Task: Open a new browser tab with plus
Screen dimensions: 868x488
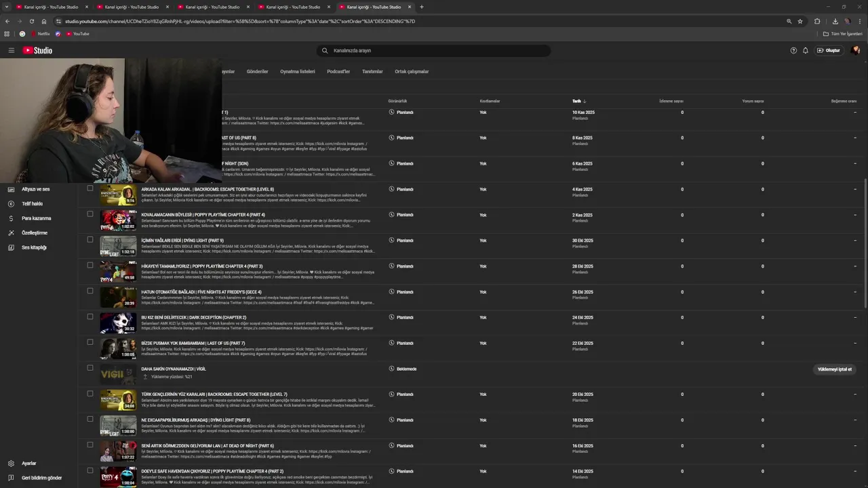Action: coord(422,7)
